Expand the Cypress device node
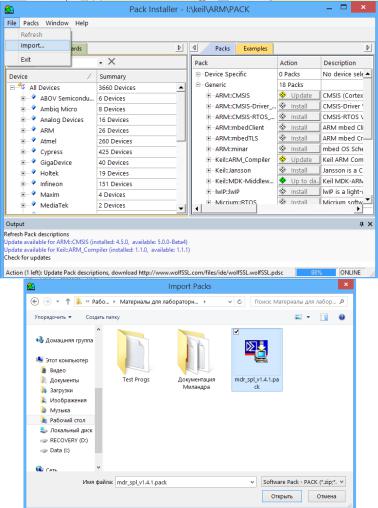The width and height of the screenshot is (378, 508). coord(23,152)
